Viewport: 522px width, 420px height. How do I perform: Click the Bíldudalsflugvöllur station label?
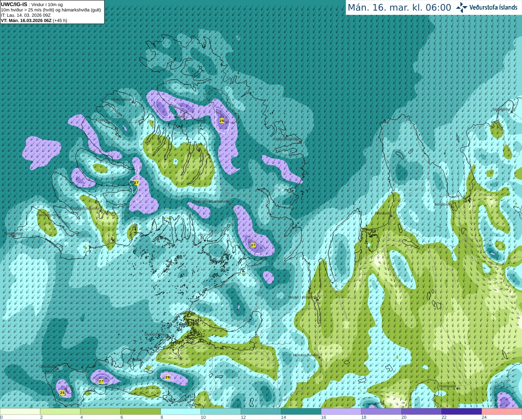point(85,208)
